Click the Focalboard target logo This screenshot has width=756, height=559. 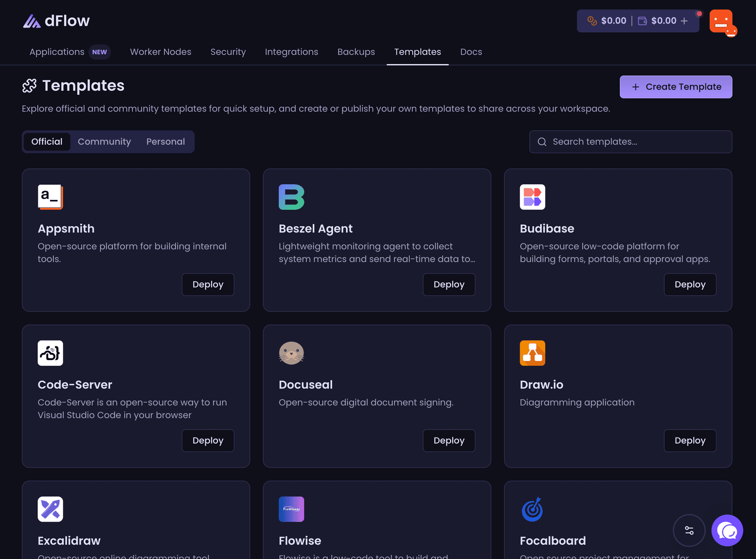click(x=533, y=509)
